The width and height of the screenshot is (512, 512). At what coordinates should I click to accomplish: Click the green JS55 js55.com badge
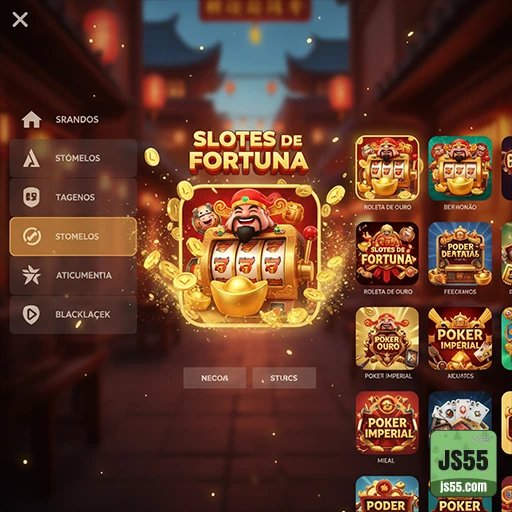(x=463, y=464)
